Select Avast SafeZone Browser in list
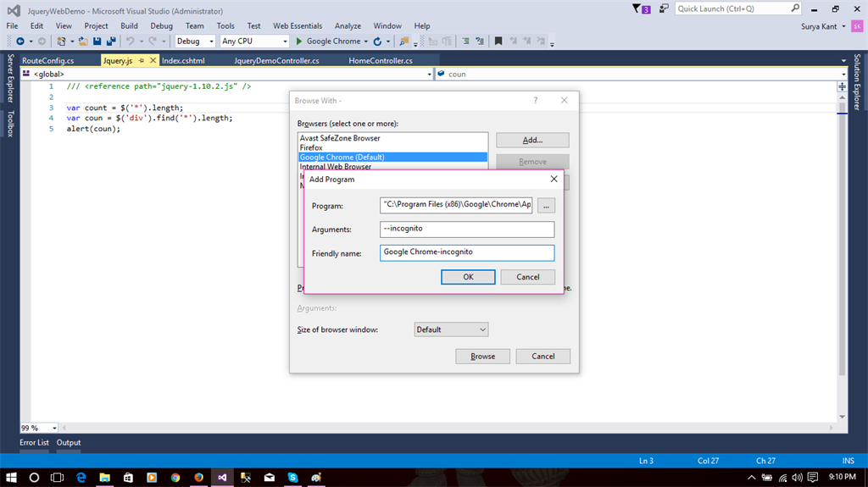868x487 pixels. pos(392,138)
